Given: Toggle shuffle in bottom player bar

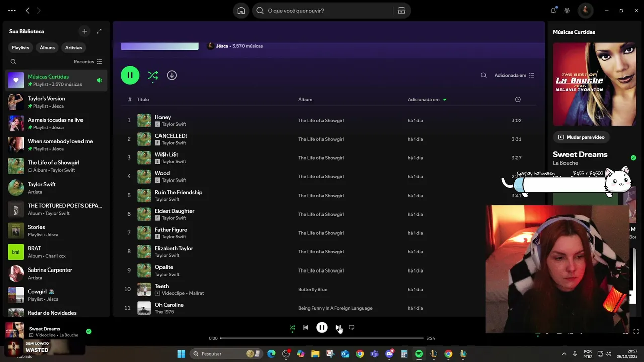Looking at the screenshot, I should click(292, 328).
